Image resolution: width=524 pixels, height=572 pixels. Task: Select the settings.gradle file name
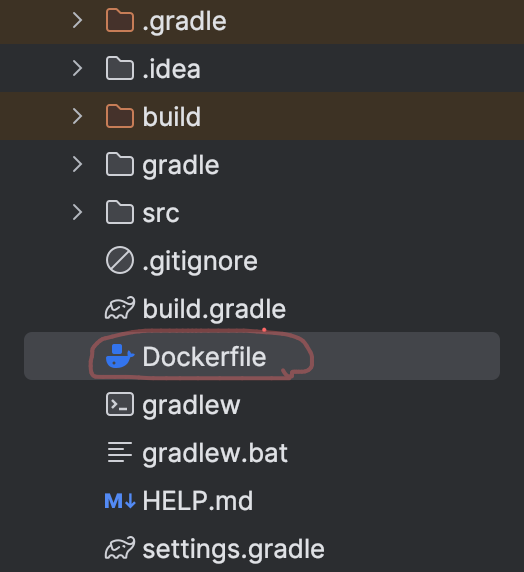233,549
